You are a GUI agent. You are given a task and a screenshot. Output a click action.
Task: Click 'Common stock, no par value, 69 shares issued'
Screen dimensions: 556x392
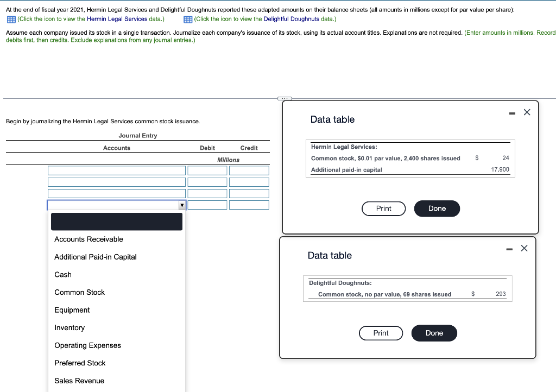pos(385,294)
